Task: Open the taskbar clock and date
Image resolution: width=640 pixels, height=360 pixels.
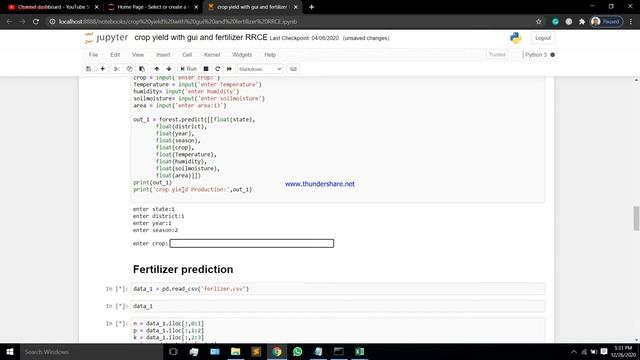Action: pyautogui.click(x=623, y=351)
